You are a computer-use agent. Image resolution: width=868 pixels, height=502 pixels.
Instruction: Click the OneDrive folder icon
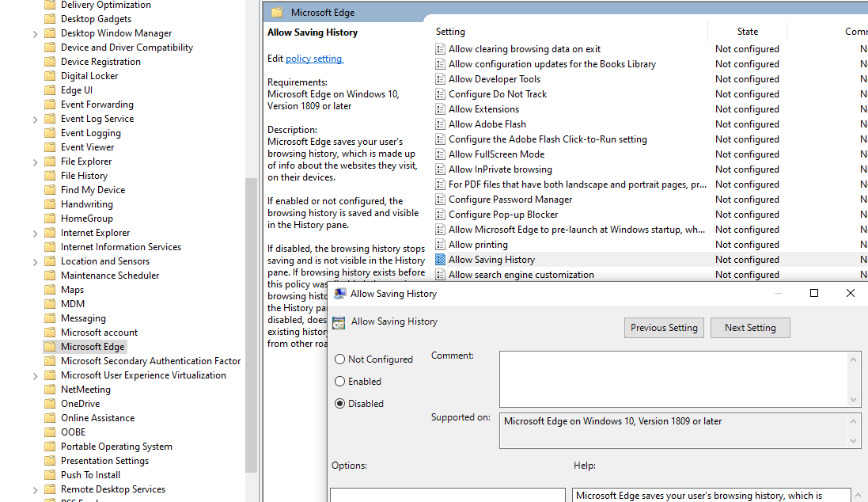point(50,404)
